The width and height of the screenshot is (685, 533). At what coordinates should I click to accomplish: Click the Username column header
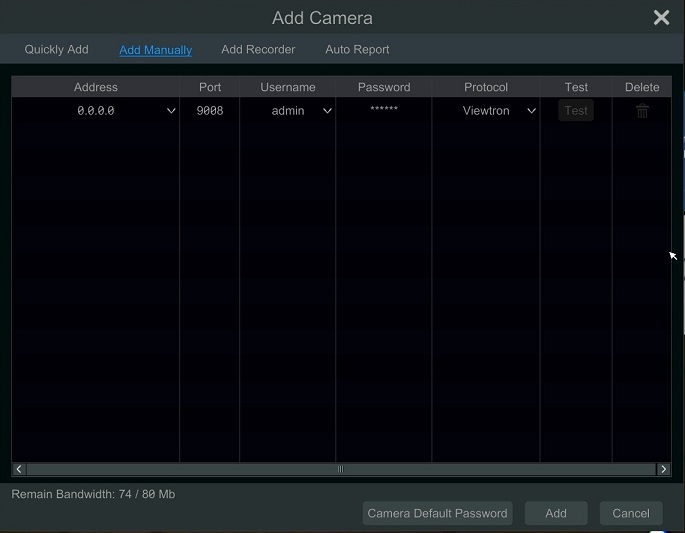click(x=287, y=87)
